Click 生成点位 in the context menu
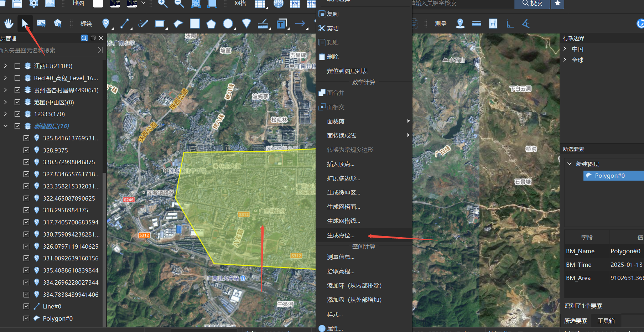This screenshot has height=332, width=644. point(341,235)
